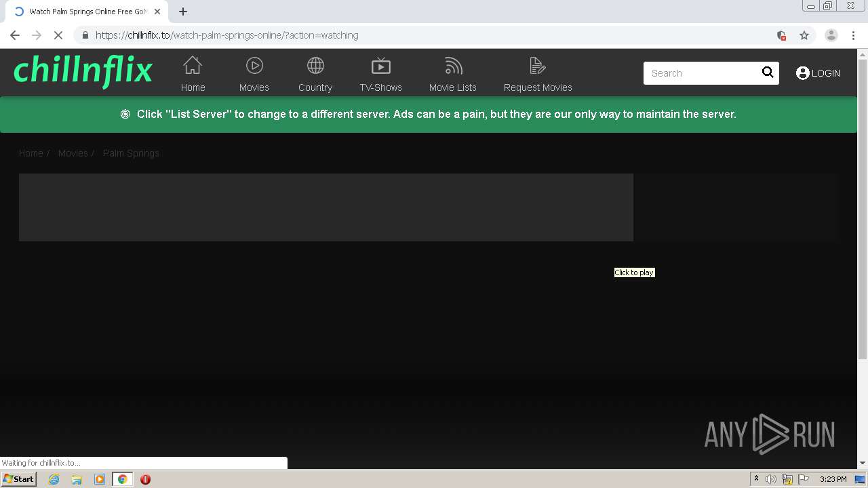Close the Watch Palm Springs tab
Viewport: 868px width, 488px height.
click(x=157, y=12)
